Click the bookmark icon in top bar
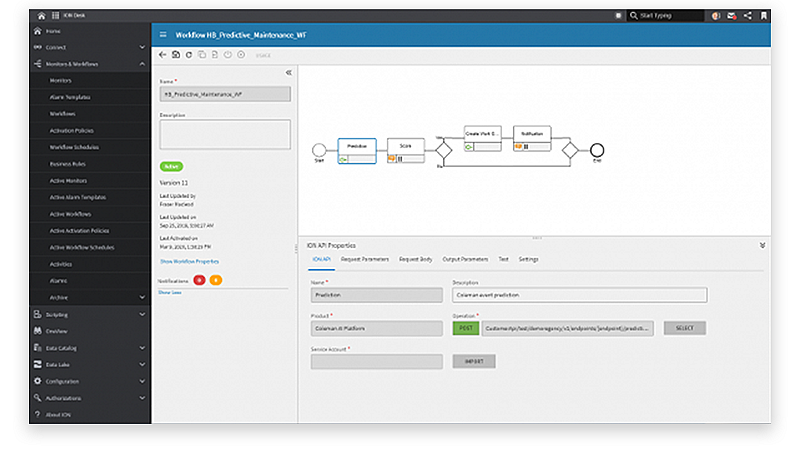 [764, 16]
